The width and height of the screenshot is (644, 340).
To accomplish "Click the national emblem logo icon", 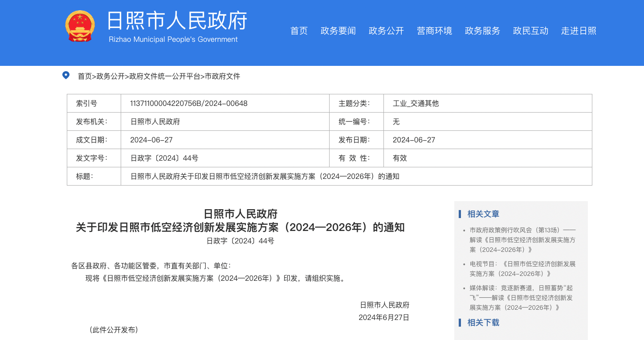I will (x=80, y=26).
